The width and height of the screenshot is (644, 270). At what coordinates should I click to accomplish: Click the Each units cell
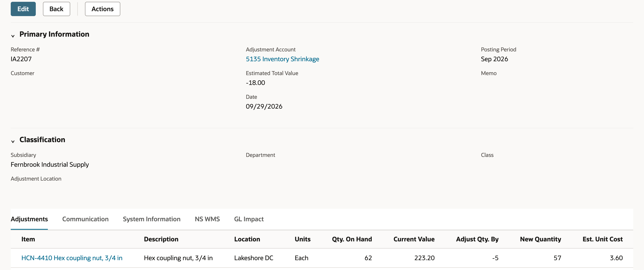[x=301, y=258]
